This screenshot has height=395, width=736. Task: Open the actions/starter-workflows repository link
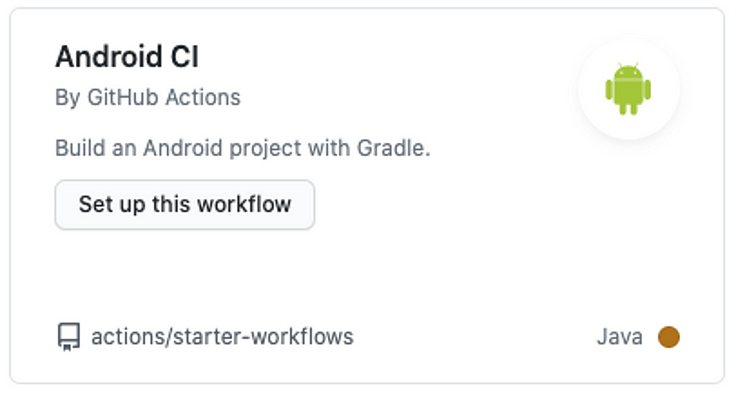(222, 337)
